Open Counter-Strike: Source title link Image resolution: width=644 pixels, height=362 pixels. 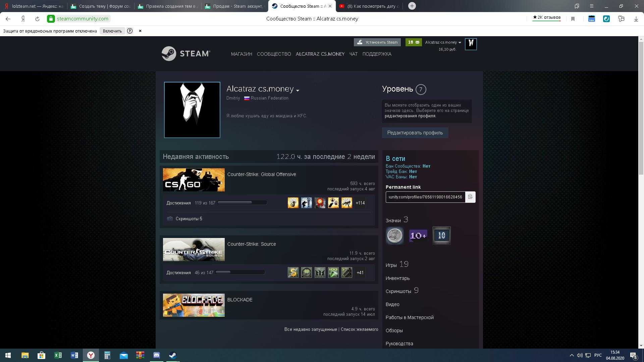(252, 244)
